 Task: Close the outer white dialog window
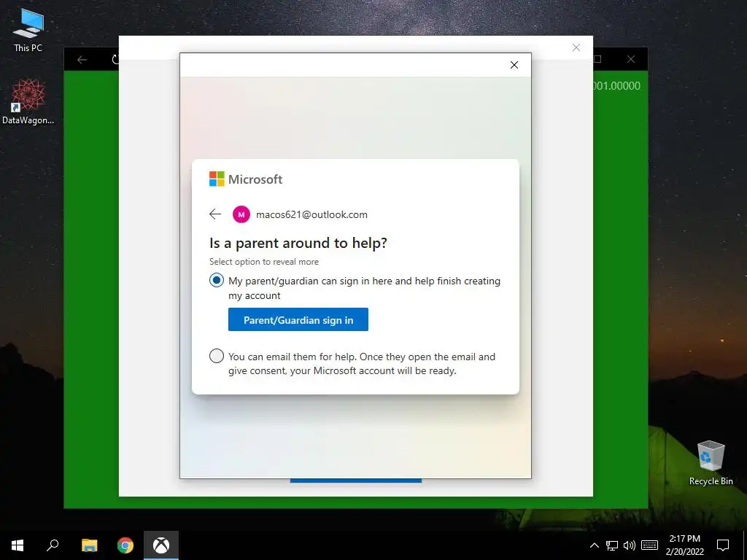point(576,47)
